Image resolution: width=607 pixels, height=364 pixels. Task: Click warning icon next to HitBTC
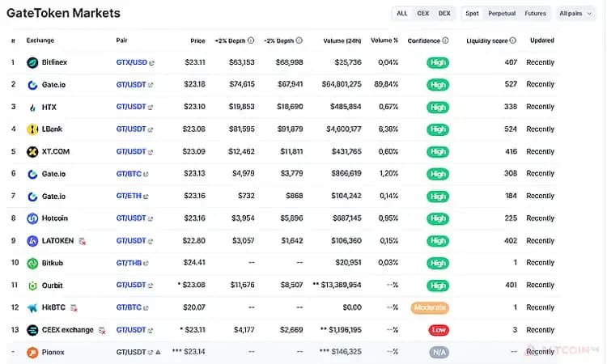coord(74,308)
